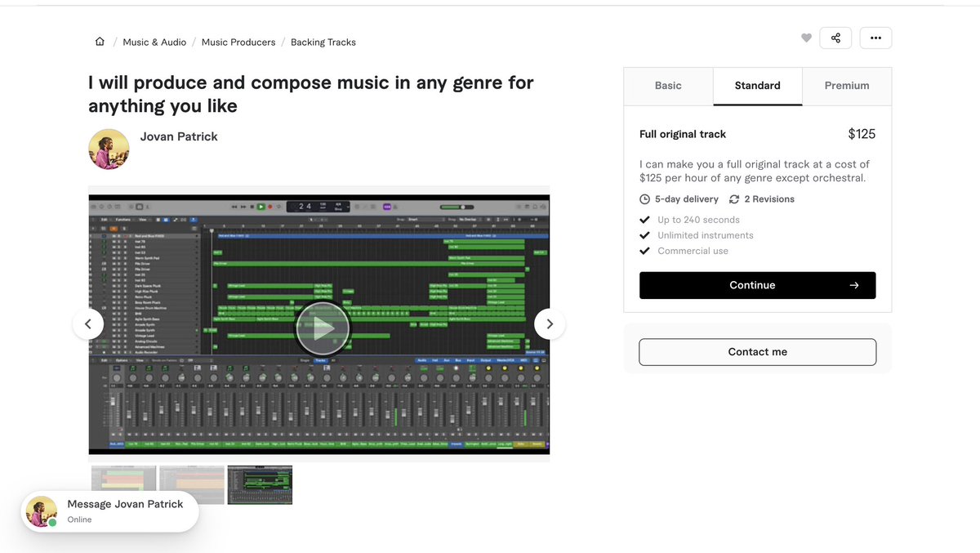The height and width of the screenshot is (553, 980).
Task: Switch to the Basic package tab
Action: [668, 86]
